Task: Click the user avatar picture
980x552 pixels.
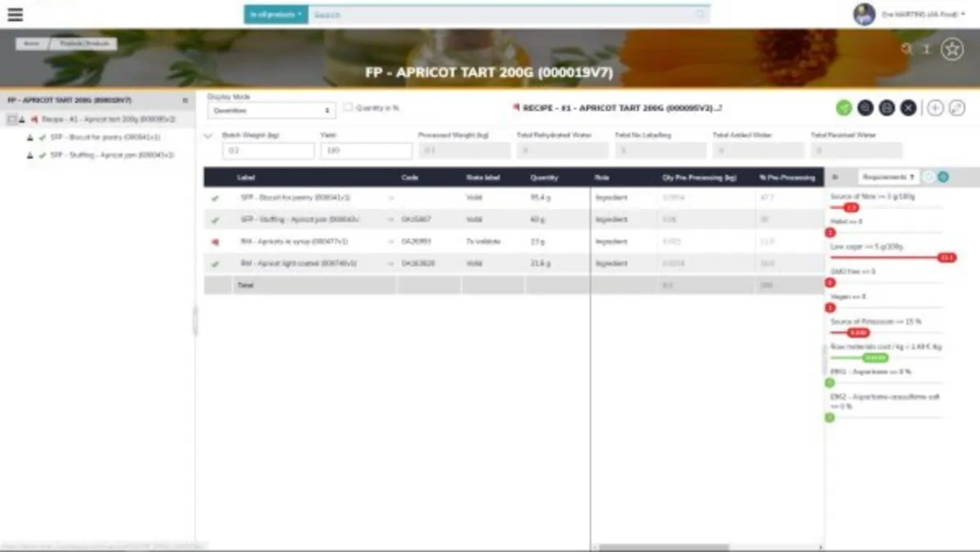Action: click(864, 15)
